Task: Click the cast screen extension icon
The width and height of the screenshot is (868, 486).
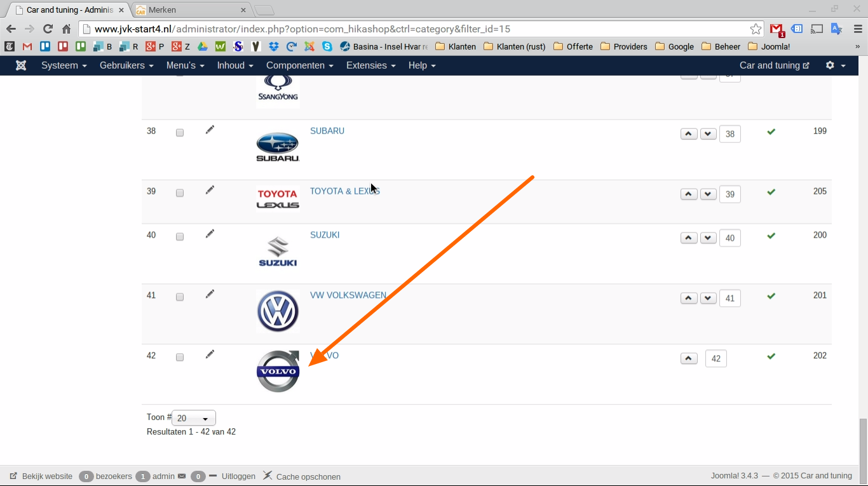Action: (x=818, y=29)
